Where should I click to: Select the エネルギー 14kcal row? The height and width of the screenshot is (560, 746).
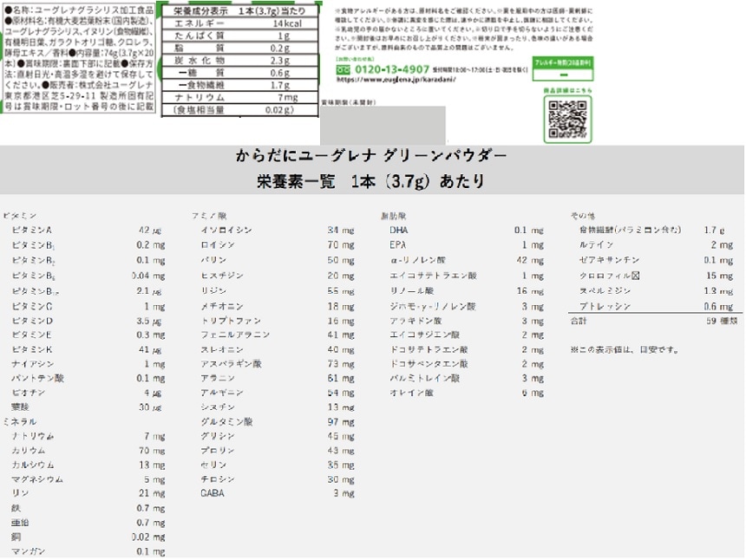tap(239, 23)
